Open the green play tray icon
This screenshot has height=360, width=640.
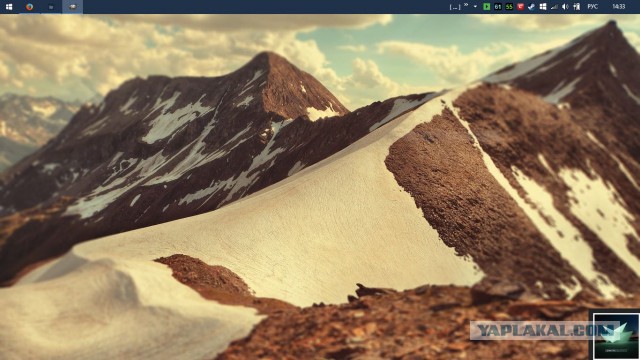[487, 7]
